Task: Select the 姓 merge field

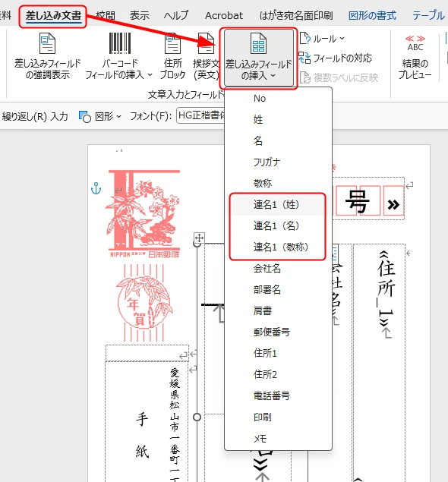Action: 278,119
